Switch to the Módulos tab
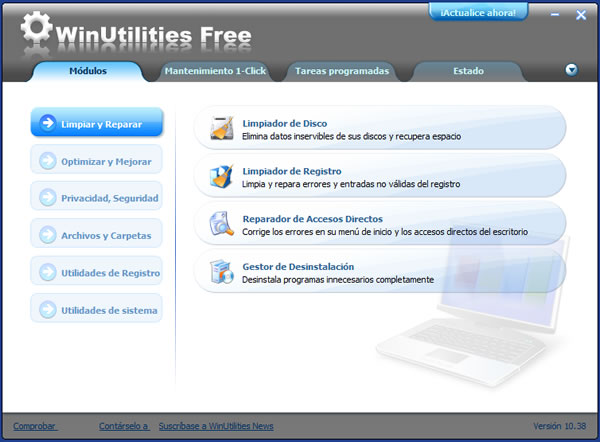The image size is (600, 442). pos(88,71)
